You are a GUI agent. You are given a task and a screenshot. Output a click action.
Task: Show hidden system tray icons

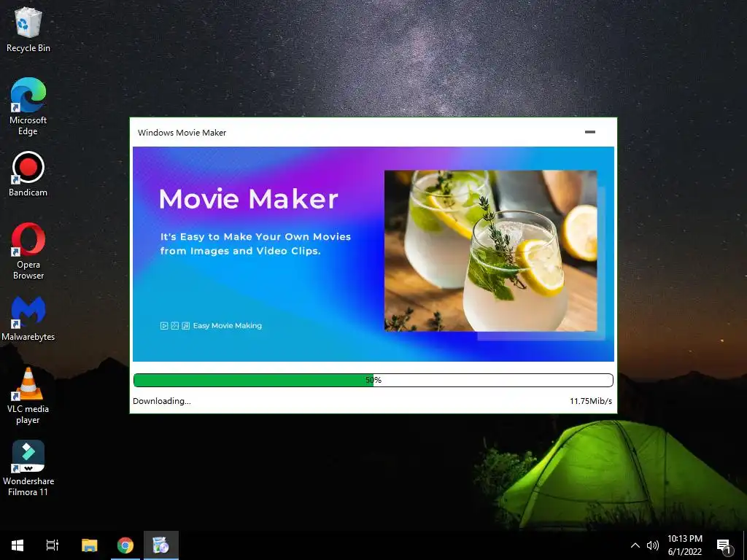click(x=635, y=545)
